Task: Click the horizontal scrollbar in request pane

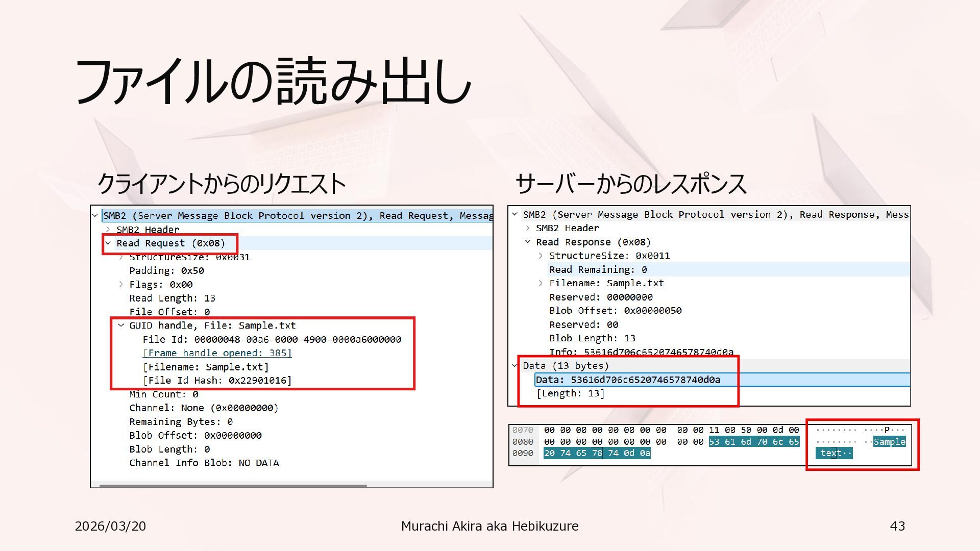Action: (233, 485)
